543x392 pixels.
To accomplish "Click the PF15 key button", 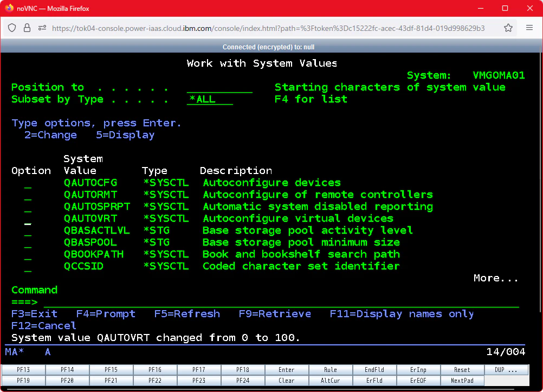I will 111,370.
